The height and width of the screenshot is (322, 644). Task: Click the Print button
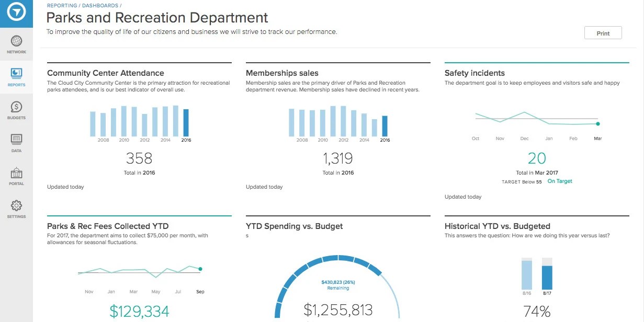(x=603, y=32)
